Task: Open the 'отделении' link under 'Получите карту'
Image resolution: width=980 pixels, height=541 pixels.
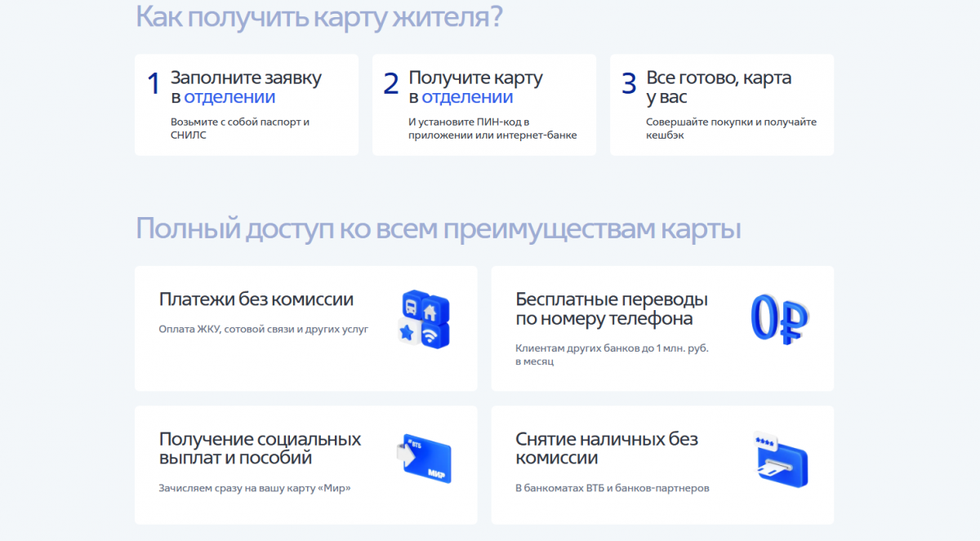Action: pos(467,97)
